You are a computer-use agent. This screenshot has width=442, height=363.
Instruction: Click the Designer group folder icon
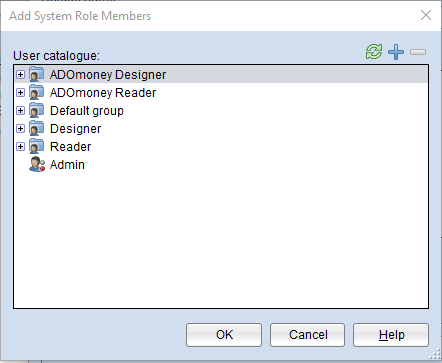click(x=36, y=128)
